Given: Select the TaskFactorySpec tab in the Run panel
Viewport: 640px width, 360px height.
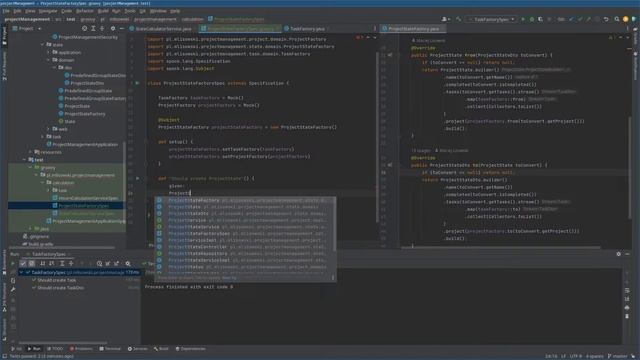Looking at the screenshot, I should click(49, 254).
